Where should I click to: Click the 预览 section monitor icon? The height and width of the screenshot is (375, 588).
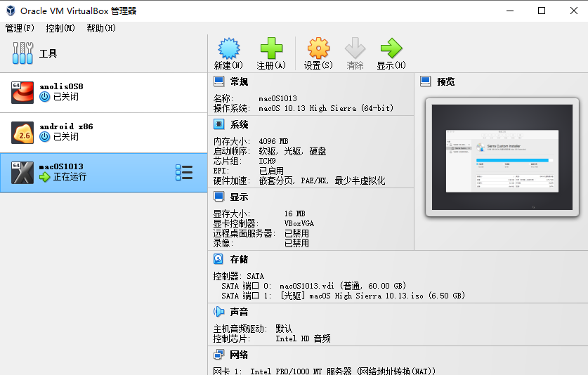(426, 81)
